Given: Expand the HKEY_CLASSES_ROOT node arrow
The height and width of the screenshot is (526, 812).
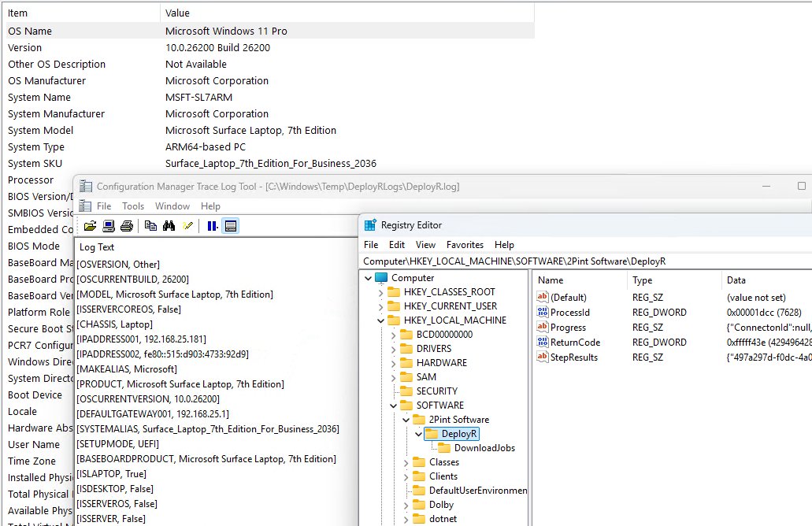Looking at the screenshot, I should (380, 292).
